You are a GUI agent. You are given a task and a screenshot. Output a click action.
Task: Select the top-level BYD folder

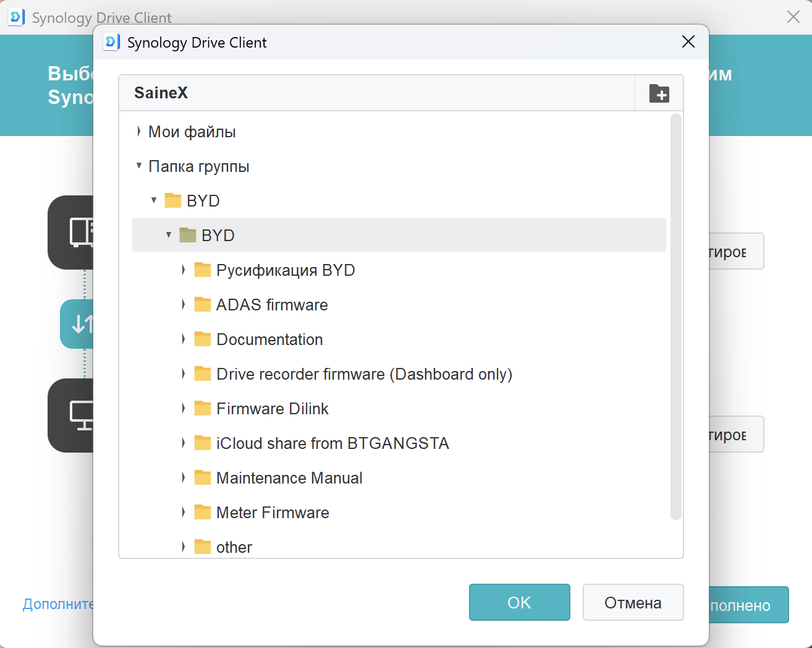click(x=203, y=201)
